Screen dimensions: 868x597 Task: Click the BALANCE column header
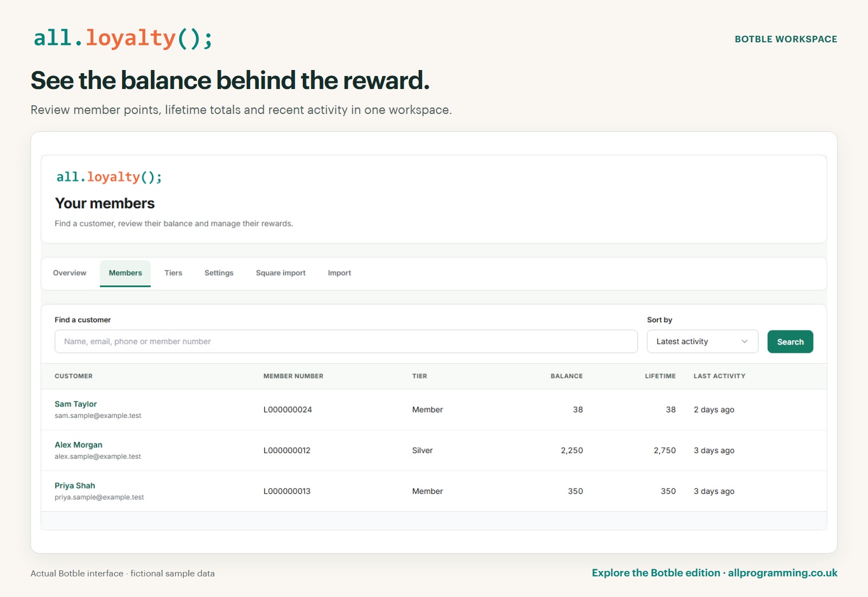567,376
